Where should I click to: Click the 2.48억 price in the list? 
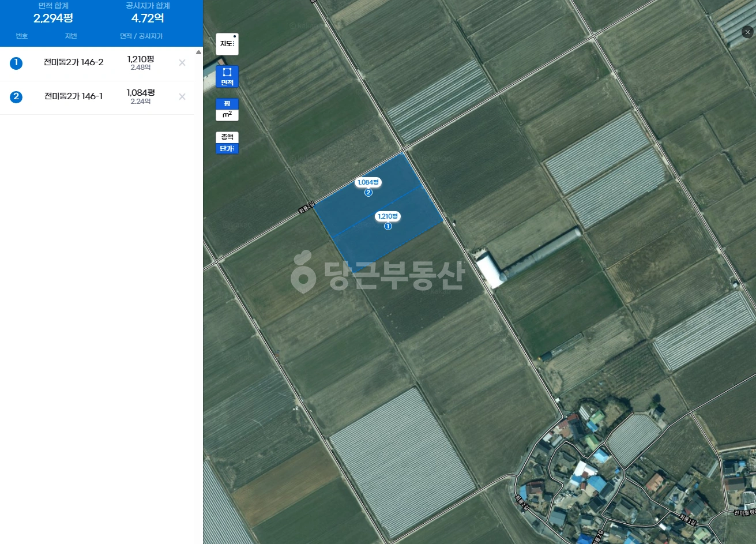click(x=141, y=67)
